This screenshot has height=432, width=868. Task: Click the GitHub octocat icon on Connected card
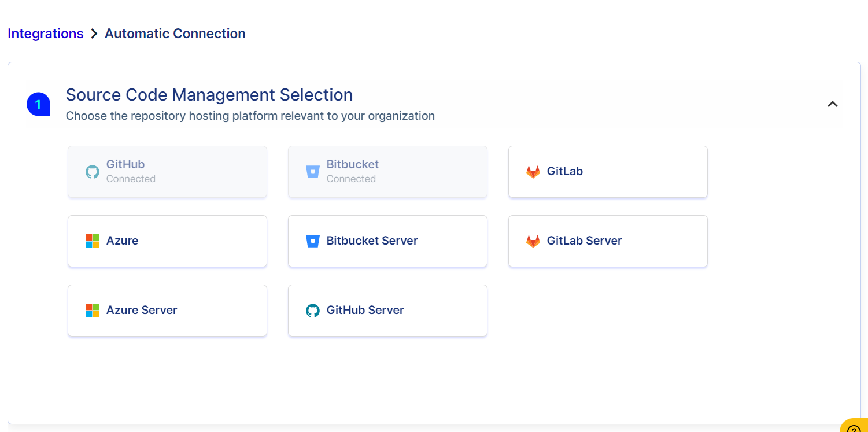93,172
